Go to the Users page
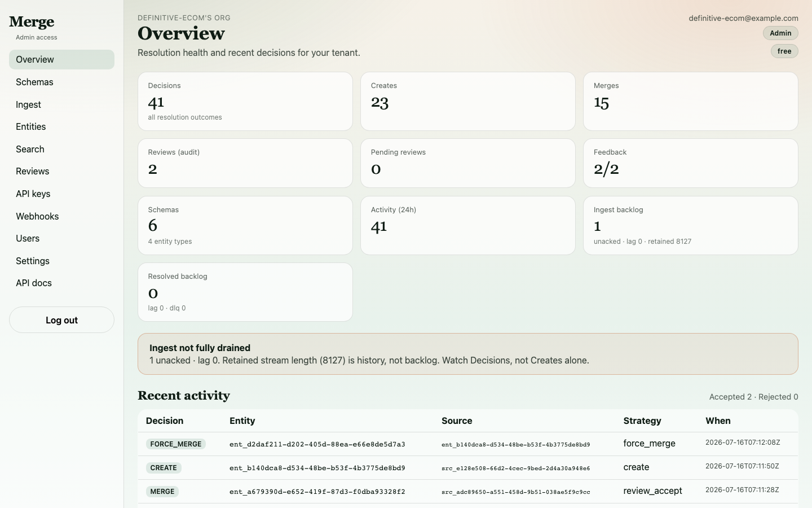 (61, 238)
